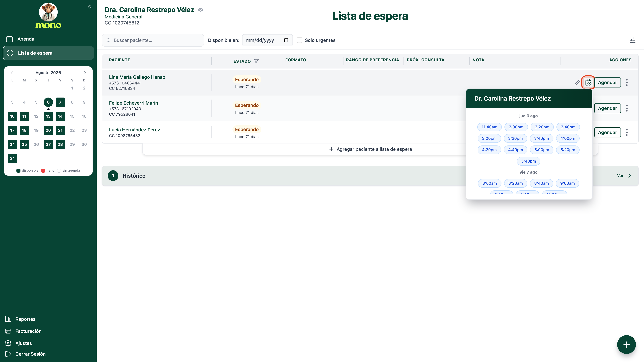This screenshot has width=644, height=362.
Task: Pick the 11:40am slot on jue 6 ago
Action: click(x=489, y=127)
